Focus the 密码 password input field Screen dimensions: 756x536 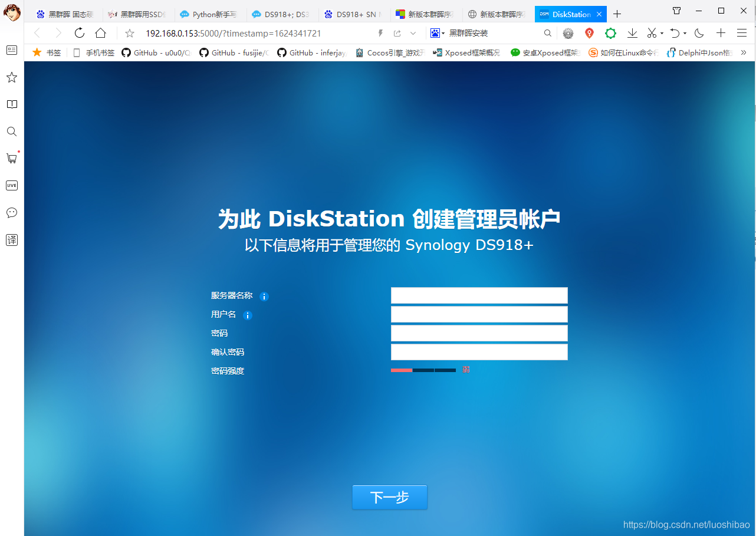tap(479, 333)
